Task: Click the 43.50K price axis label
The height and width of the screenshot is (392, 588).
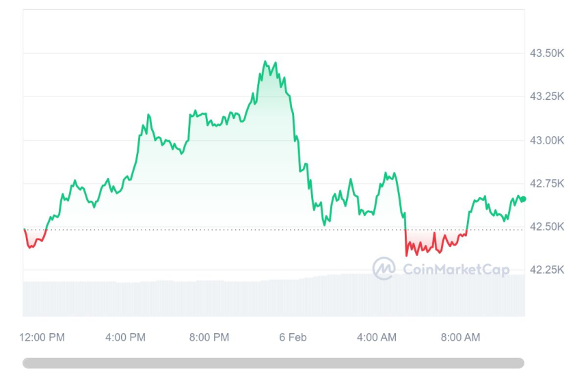Action: coord(547,53)
